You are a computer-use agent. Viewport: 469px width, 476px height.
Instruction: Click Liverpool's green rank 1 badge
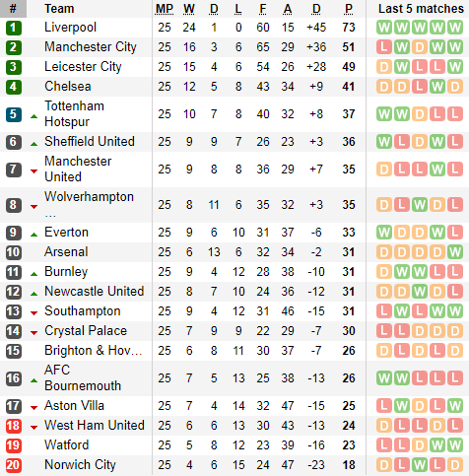[14, 28]
